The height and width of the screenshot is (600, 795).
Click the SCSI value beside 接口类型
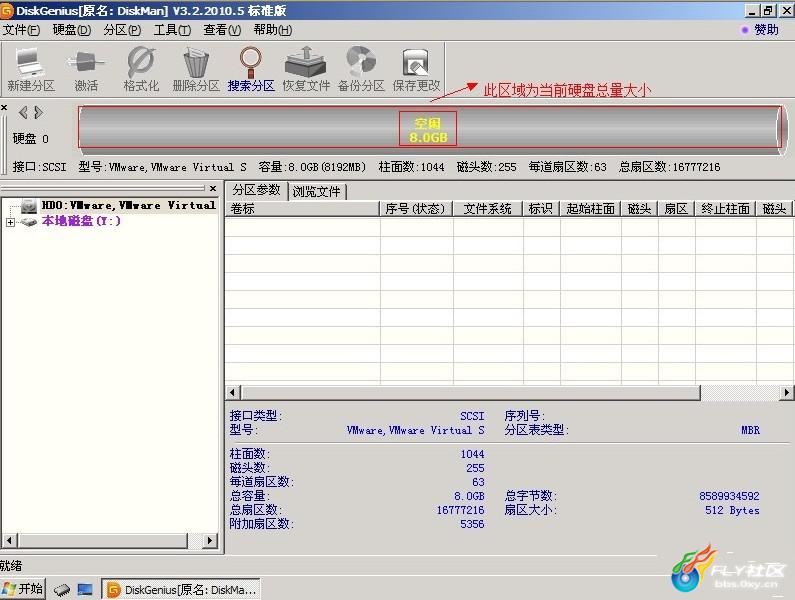(x=472, y=416)
